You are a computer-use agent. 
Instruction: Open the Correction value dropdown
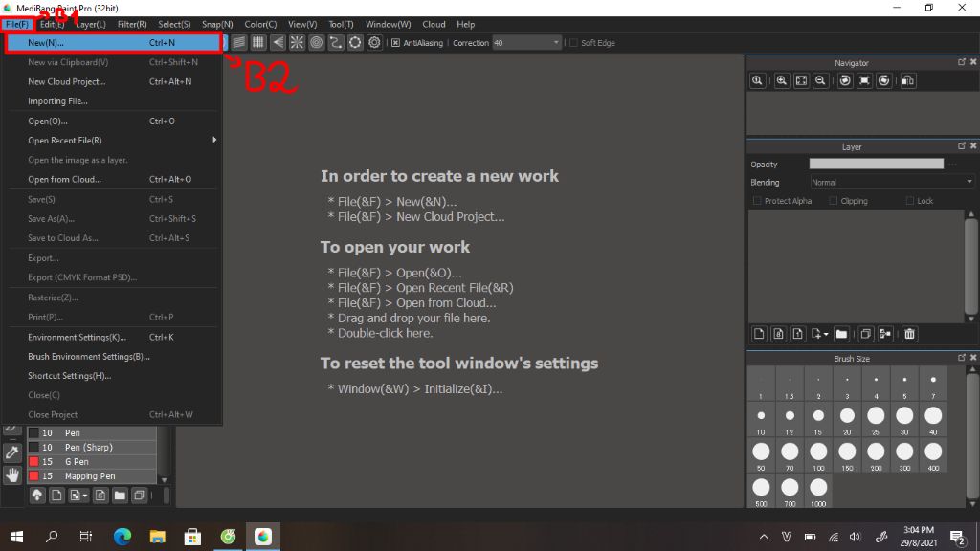click(x=556, y=43)
